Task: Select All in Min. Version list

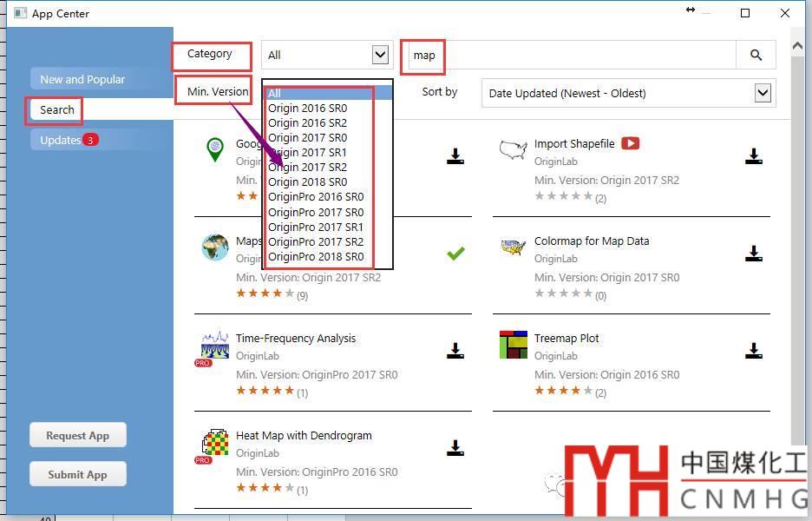Action: pos(328,93)
